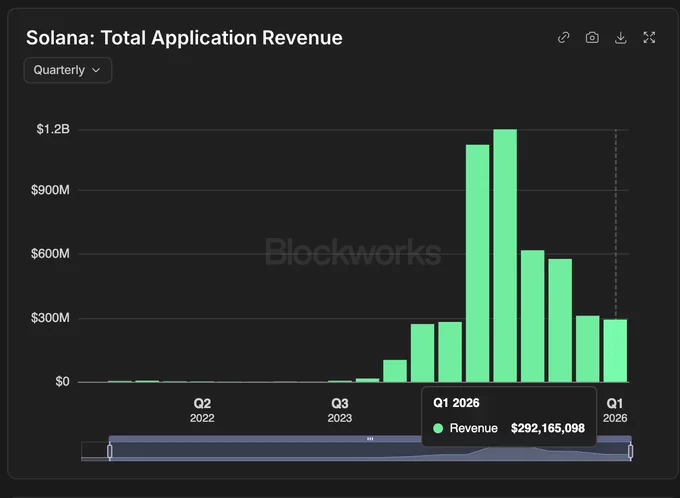Select the highlighted Q1 2026 bar

pyautogui.click(x=615, y=351)
